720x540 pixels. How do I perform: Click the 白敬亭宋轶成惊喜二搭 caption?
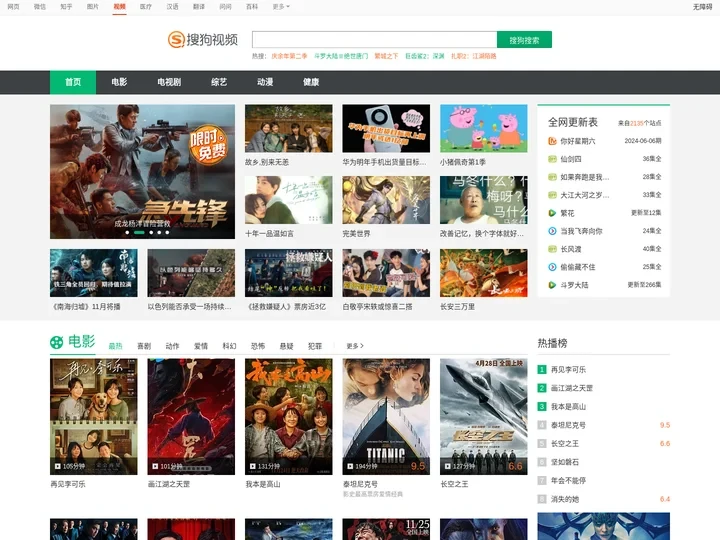(x=377, y=307)
